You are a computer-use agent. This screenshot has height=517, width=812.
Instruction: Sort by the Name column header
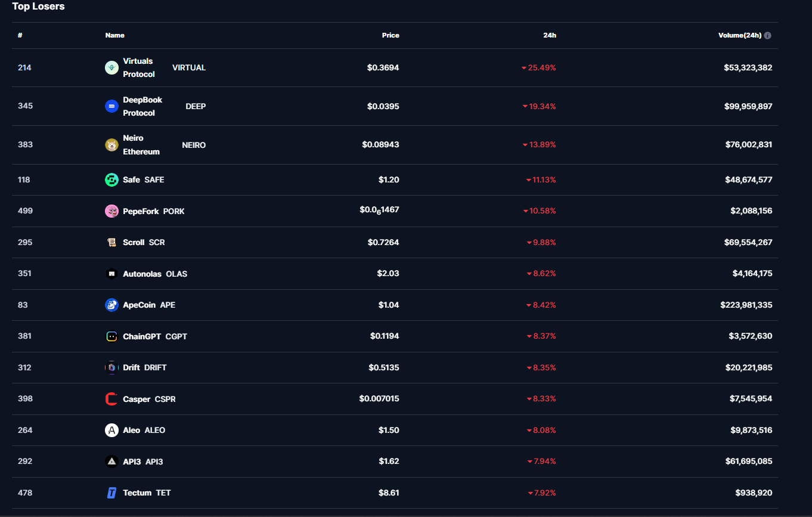(115, 36)
